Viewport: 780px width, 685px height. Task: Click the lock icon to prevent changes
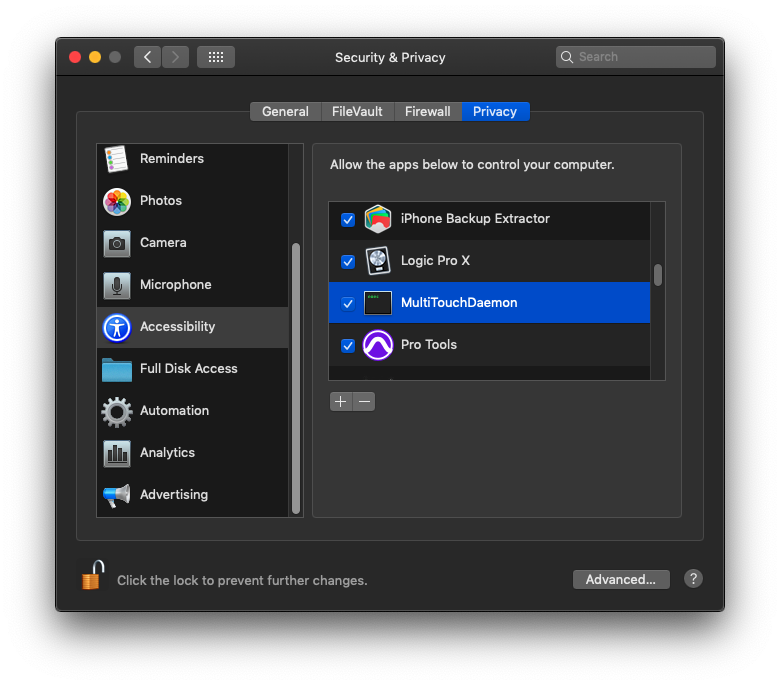[92, 576]
